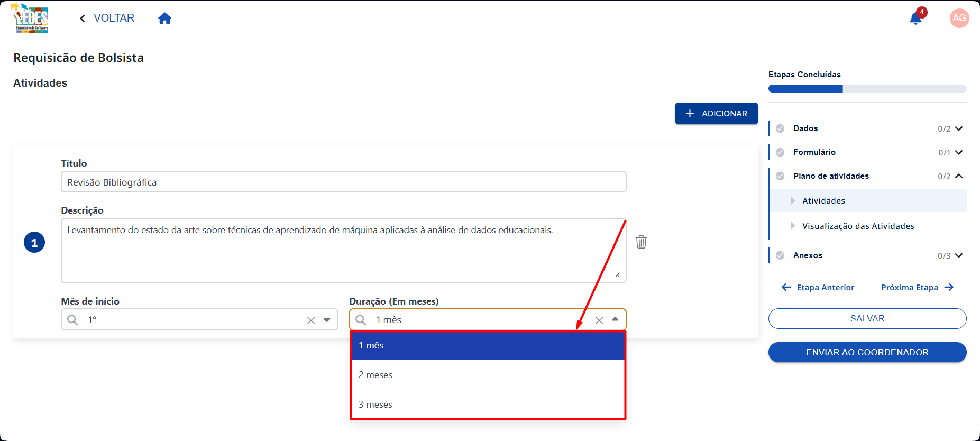Focus the Título input field
The image size is (980, 441).
point(344,182)
